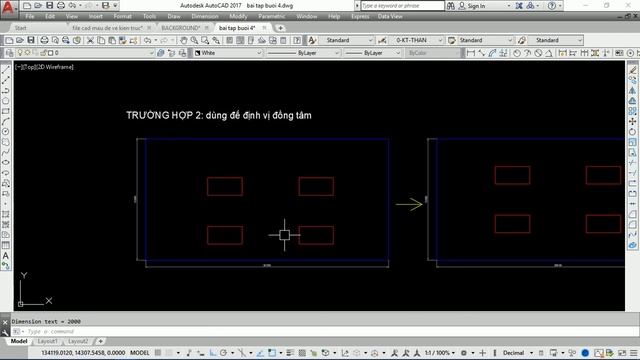640x360 pixels.
Task: Click the 1:1 / 100% annotation scale button
Action: (x=439, y=353)
